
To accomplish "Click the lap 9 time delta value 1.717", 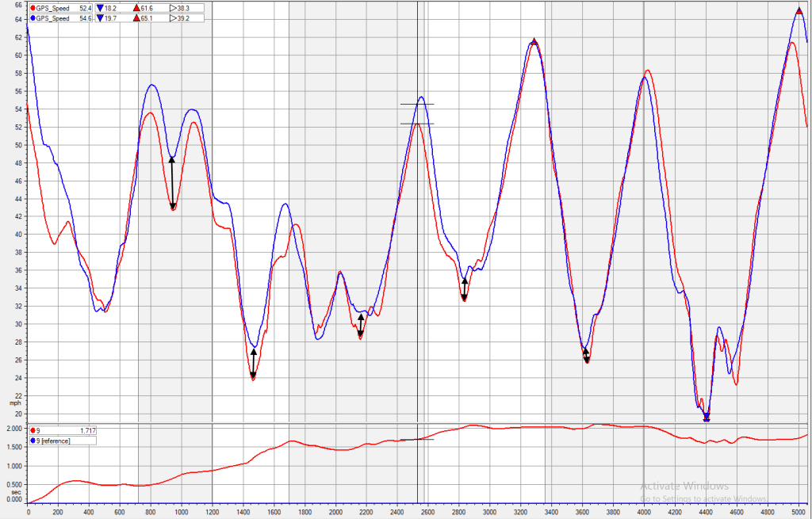I will click(x=87, y=430).
